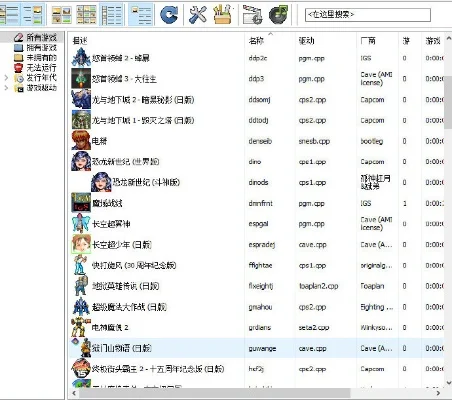Open the toolbox icon in the toolbar

point(222,15)
